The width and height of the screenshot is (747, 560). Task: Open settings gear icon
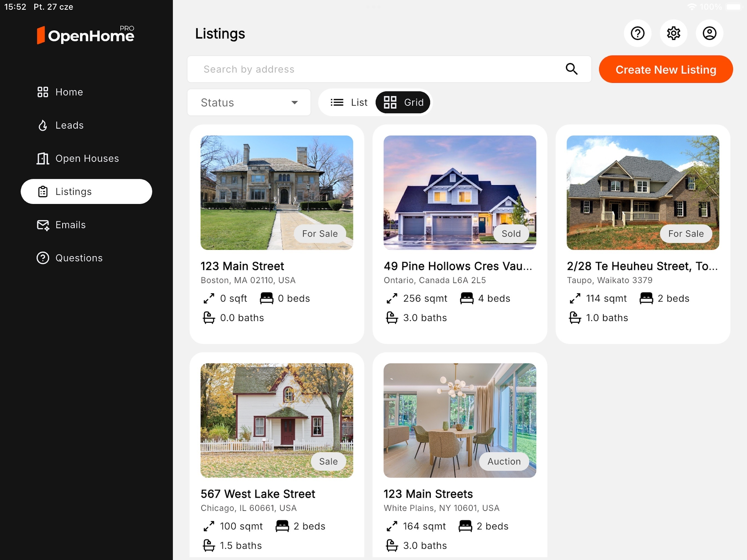coord(673,33)
